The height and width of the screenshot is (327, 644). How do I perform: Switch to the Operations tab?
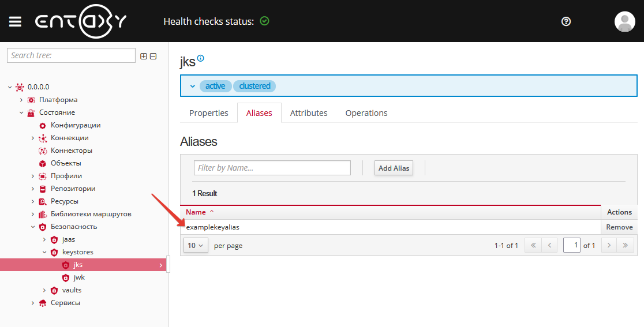[x=366, y=113]
